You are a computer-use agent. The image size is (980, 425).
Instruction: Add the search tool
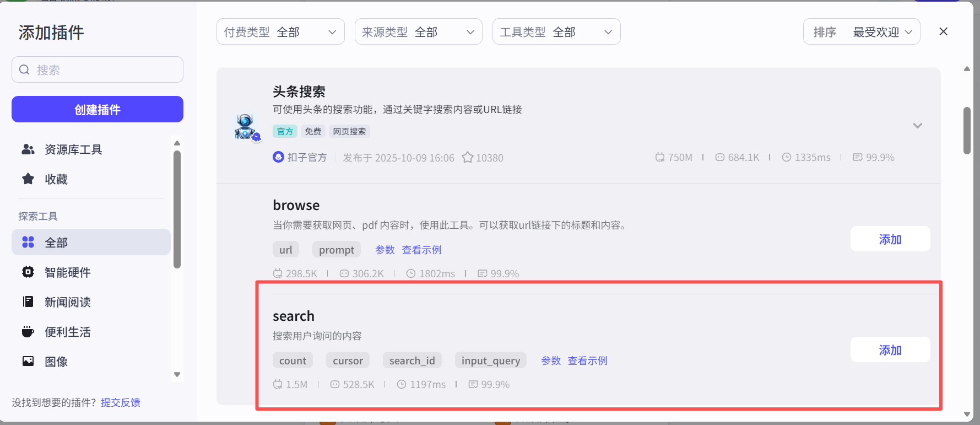(890, 349)
